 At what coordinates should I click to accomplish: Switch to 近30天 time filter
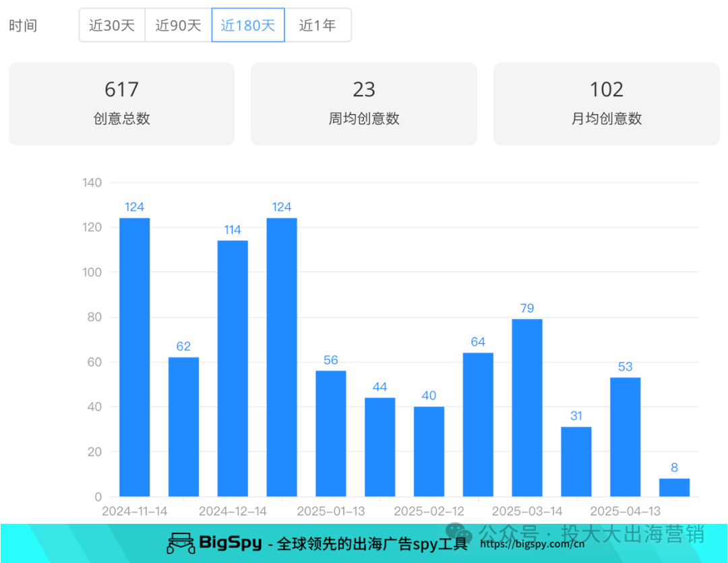pyautogui.click(x=112, y=25)
